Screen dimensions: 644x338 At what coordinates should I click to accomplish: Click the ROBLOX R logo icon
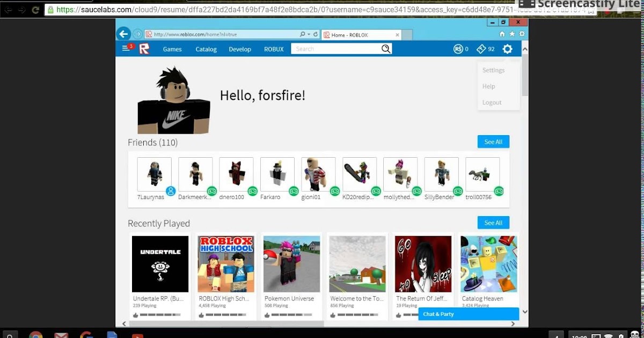click(144, 49)
